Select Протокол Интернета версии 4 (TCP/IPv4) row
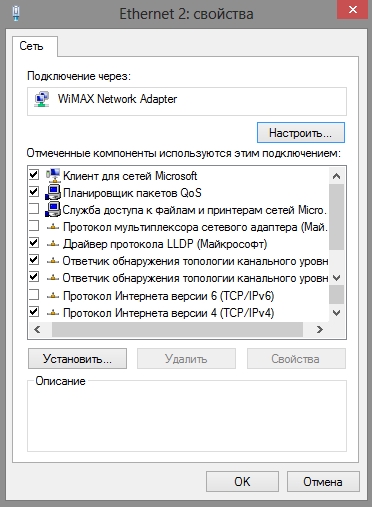 (x=179, y=313)
